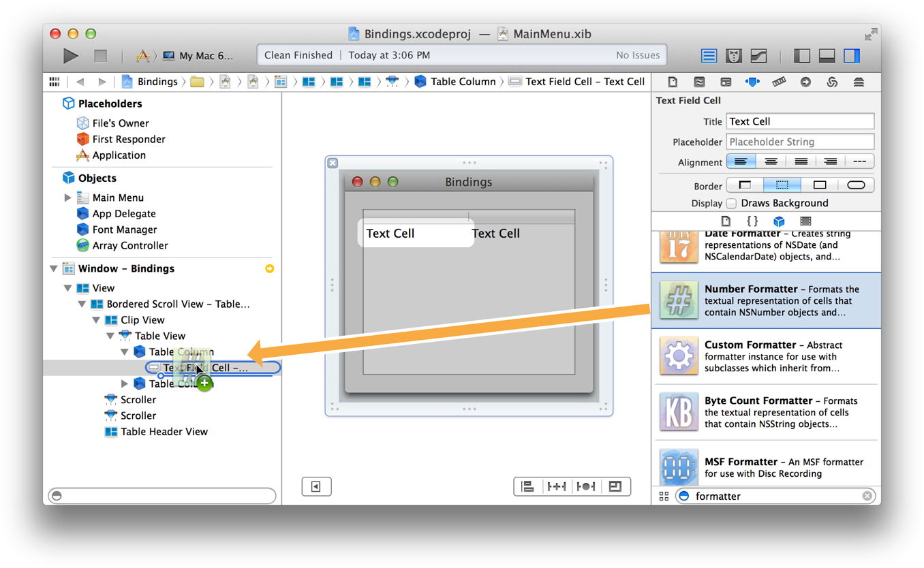Select the Table Header View item
This screenshot has width=924, height=568.
[x=156, y=432]
